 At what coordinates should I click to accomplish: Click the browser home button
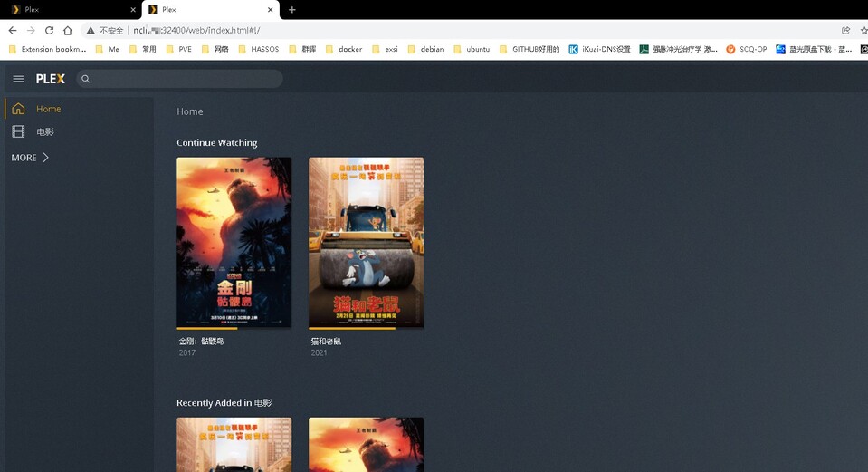68,31
